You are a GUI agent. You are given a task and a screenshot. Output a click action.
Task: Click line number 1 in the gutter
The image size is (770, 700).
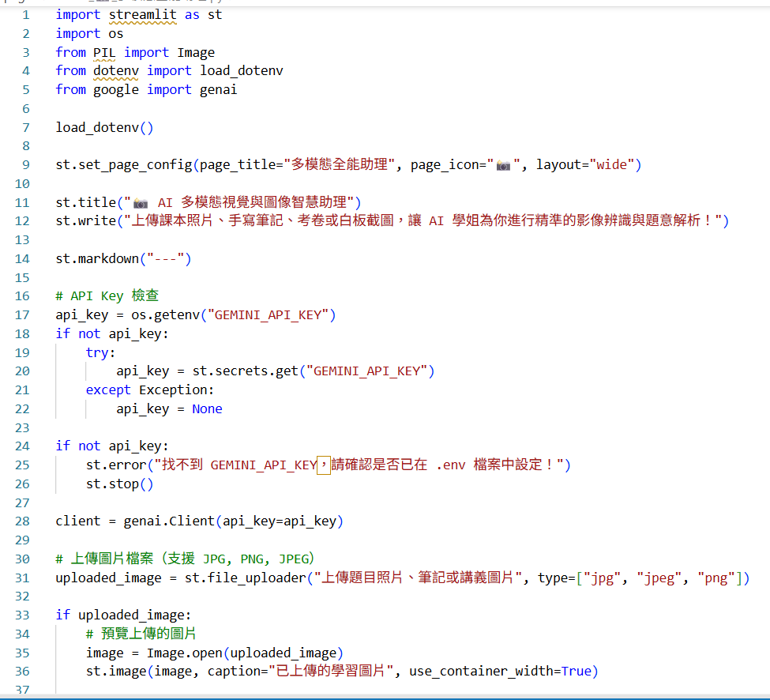(x=26, y=15)
